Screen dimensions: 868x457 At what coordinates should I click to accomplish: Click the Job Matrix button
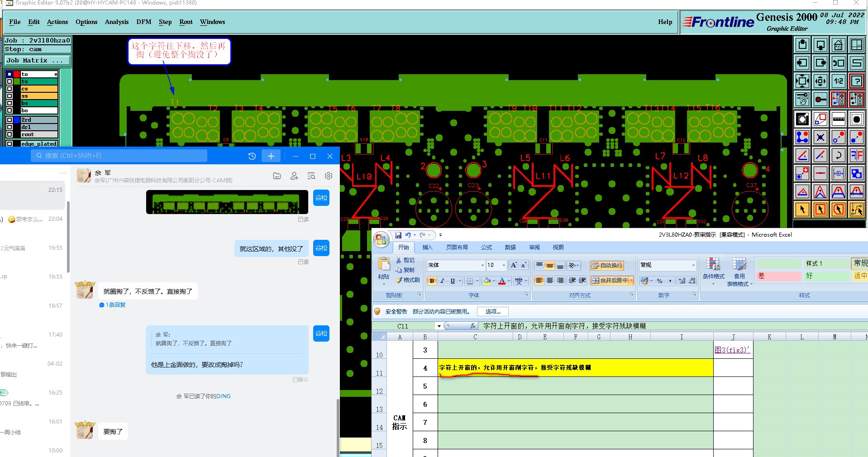point(38,61)
